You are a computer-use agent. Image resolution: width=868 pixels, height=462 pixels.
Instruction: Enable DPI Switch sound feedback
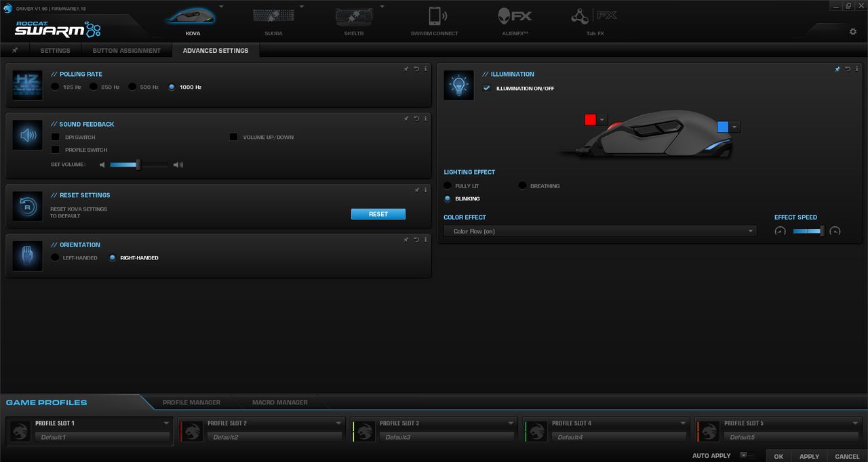[x=56, y=137]
